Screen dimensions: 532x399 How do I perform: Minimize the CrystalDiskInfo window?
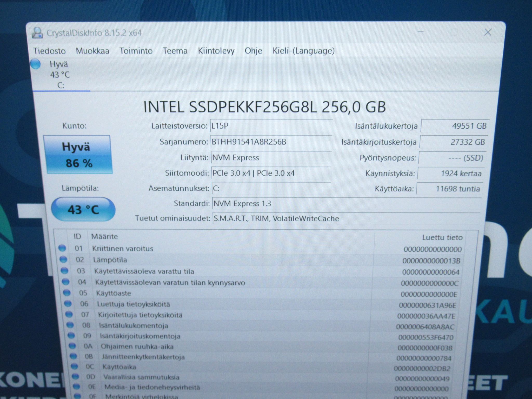tap(421, 32)
